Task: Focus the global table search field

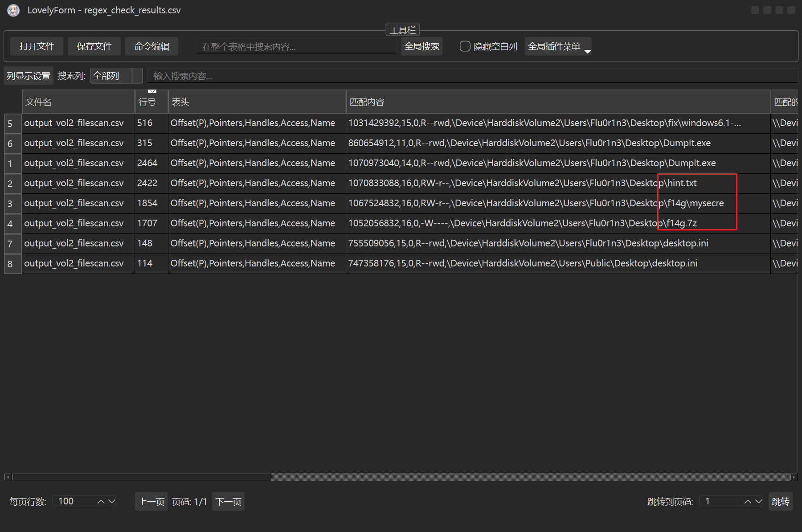Action: point(296,46)
